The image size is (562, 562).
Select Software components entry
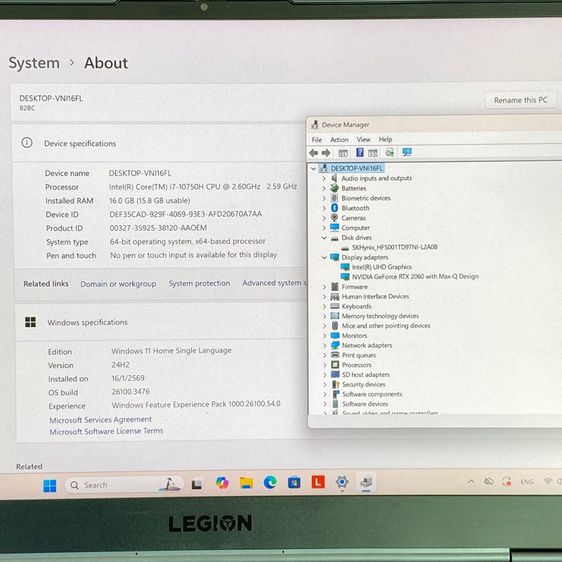(372, 394)
